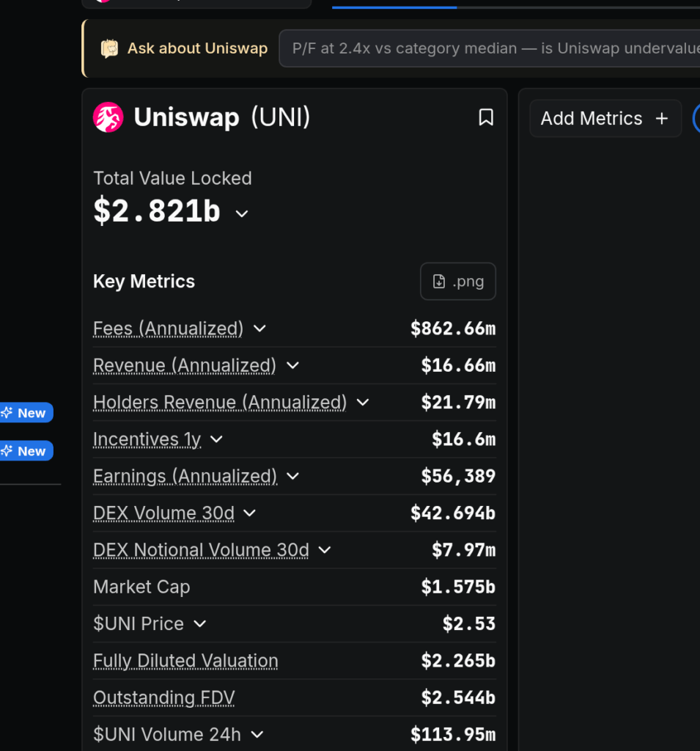This screenshot has width=700, height=751.
Task: Open the Add Metrics button
Action: coord(605,118)
